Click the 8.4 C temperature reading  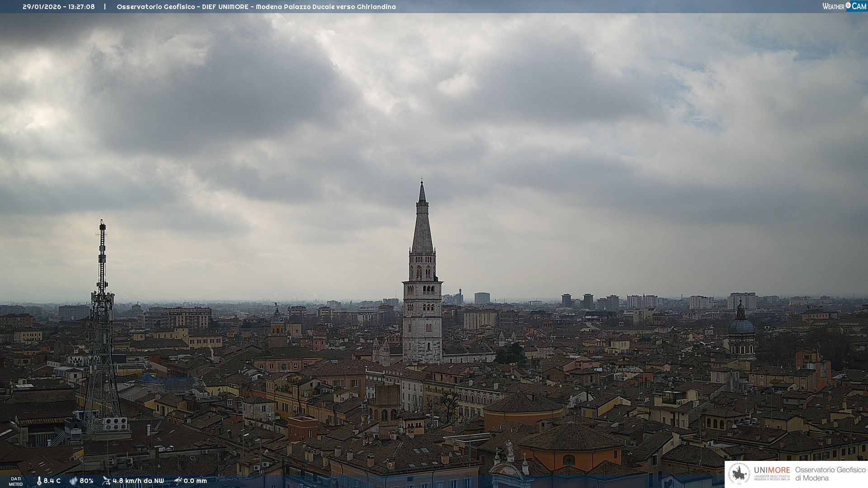click(x=52, y=481)
